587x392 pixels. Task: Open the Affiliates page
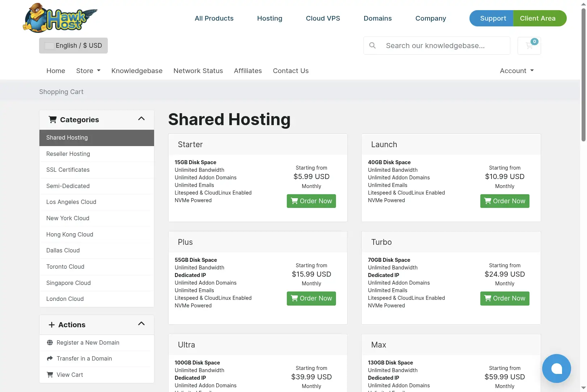[x=248, y=71]
